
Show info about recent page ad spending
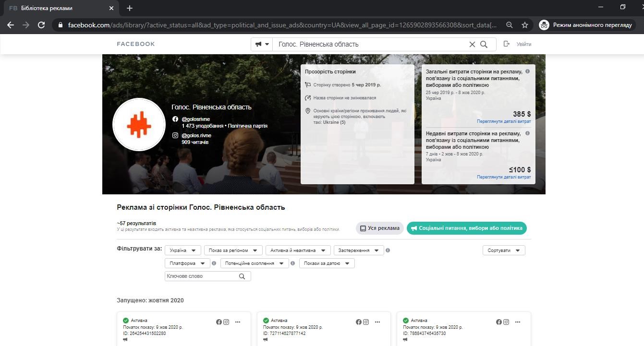(x=527, y=133)
